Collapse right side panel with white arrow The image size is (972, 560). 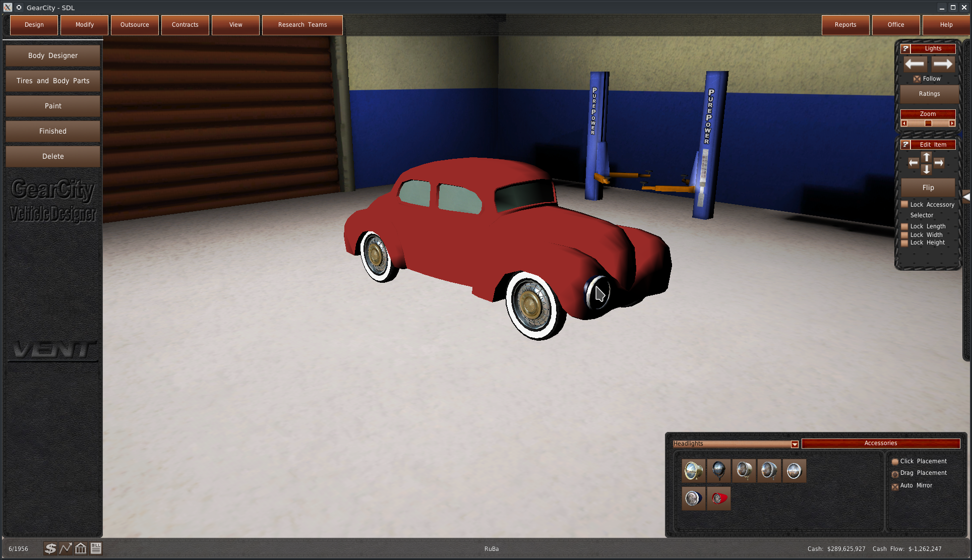pos(966,197)
